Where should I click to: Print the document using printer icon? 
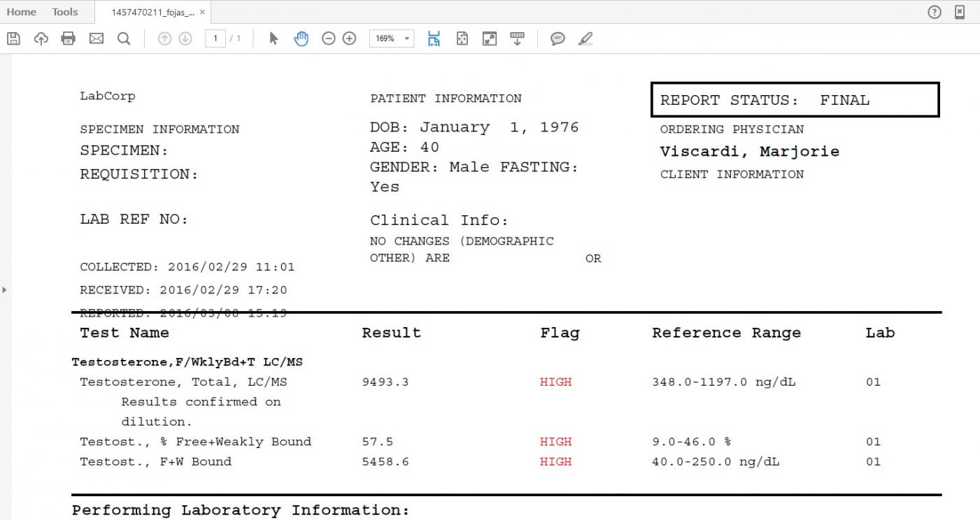pyautogui.click(x=69, y=39)
